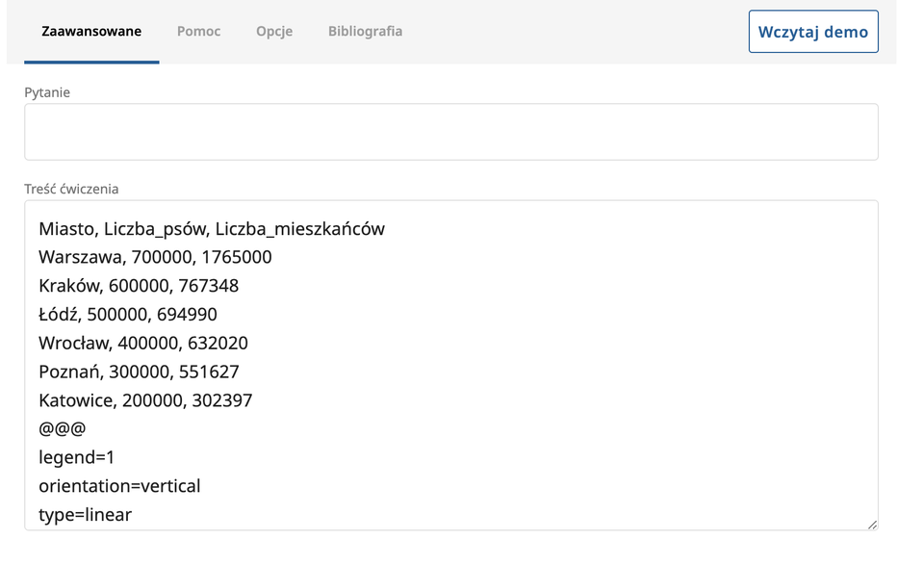Click the orientation=vertical setting line
The height and width of the screenshot is (565, 924).
coord(119,486)
